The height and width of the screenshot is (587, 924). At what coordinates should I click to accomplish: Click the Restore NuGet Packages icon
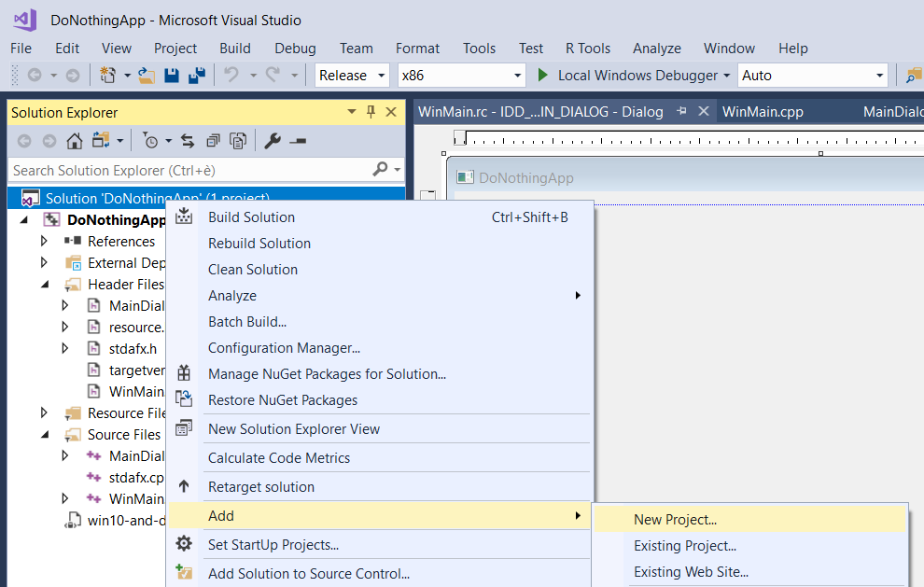(x=184, y=399)
